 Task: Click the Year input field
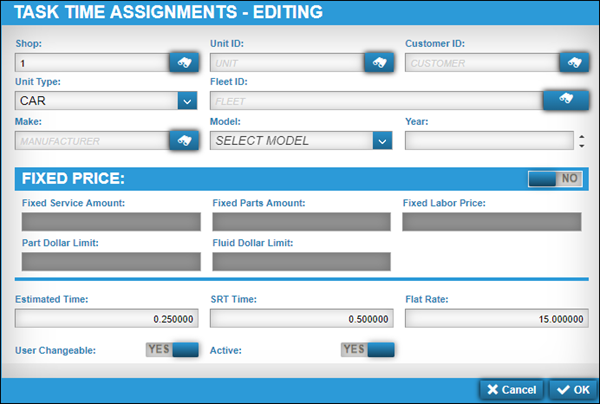pos(490,140)
